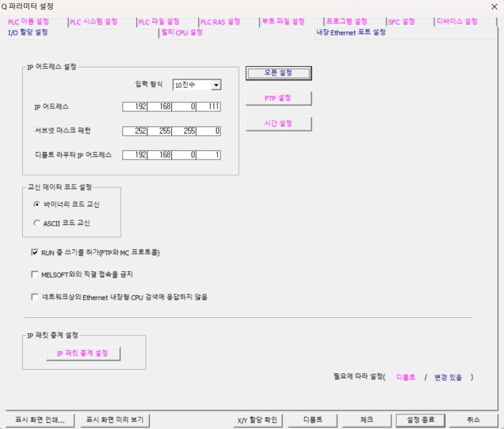Image resolution: width=504 pixels, height=429 pixels.
Task: Click the 설정 종료 button
Action: (421, 420)
